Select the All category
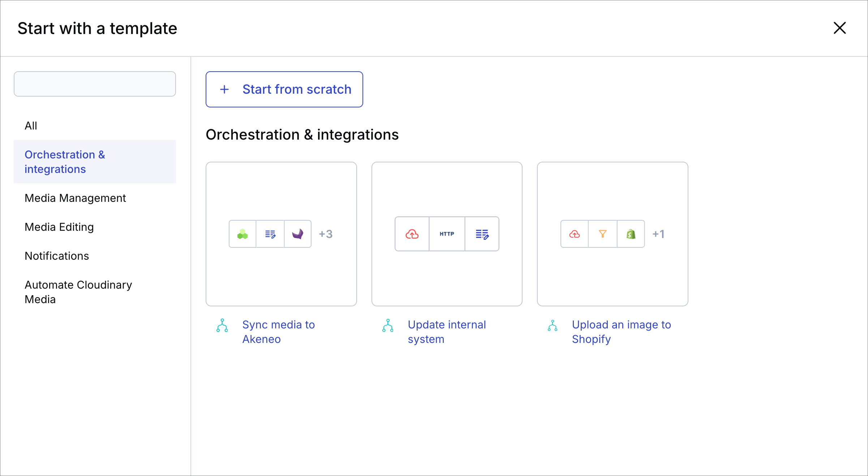Viewport: 868px width, 476px height. click(31, 126)
